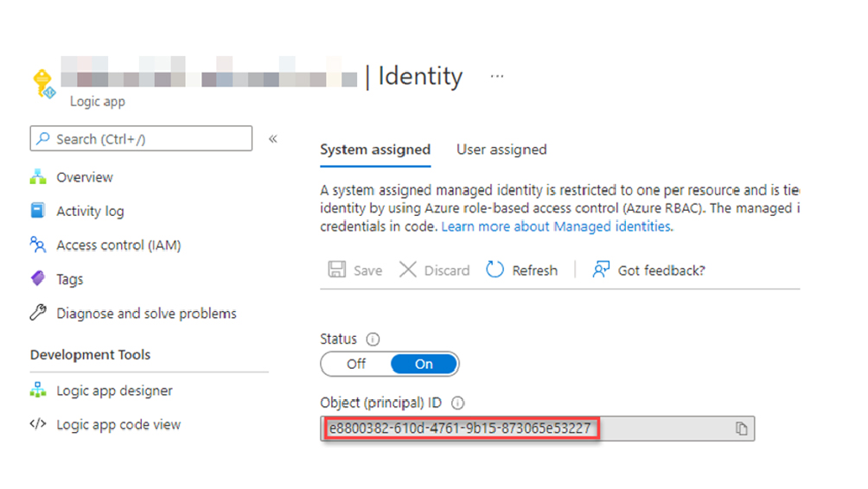
Task: Discard the changes
Action: pos(434,270)
